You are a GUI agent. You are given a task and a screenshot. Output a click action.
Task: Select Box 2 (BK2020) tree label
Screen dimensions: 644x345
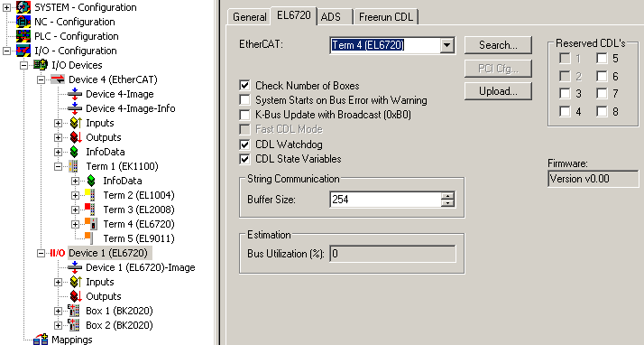pyautogui.click(x=119, y=325)
